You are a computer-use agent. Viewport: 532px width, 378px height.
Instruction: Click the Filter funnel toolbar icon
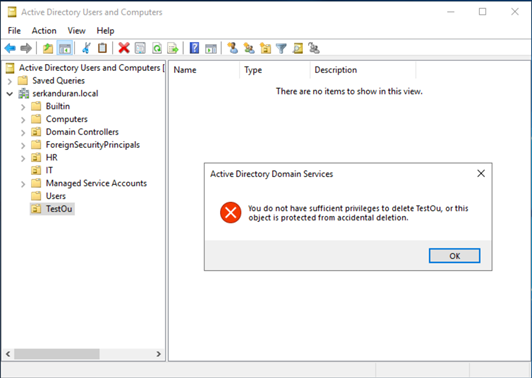(x=281, y=48)
